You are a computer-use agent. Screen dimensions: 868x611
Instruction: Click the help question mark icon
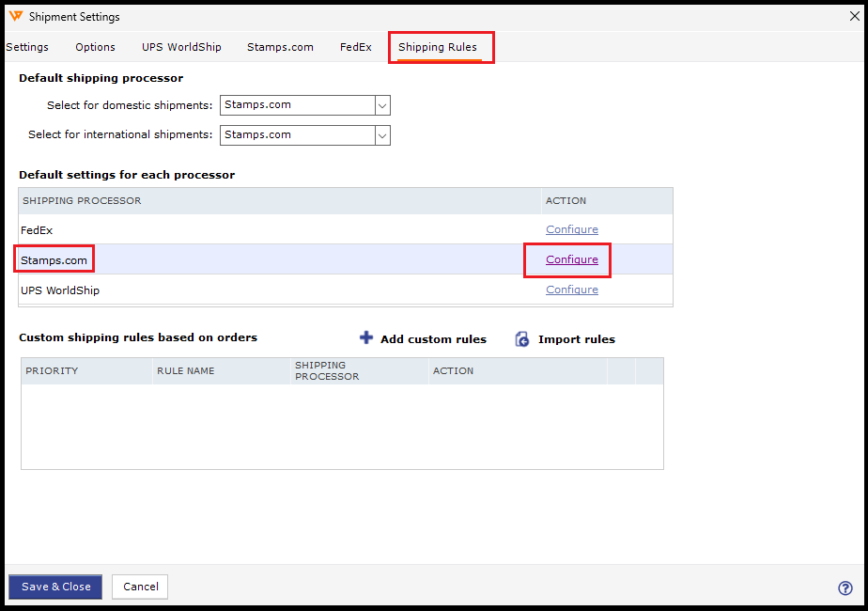(845, 587)
